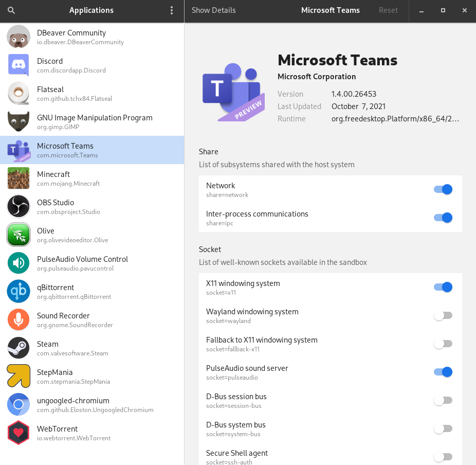Viewport: 476px width, 465px height.
Task: Click the socket=pulseaudio label
Action: coord(232,378)
